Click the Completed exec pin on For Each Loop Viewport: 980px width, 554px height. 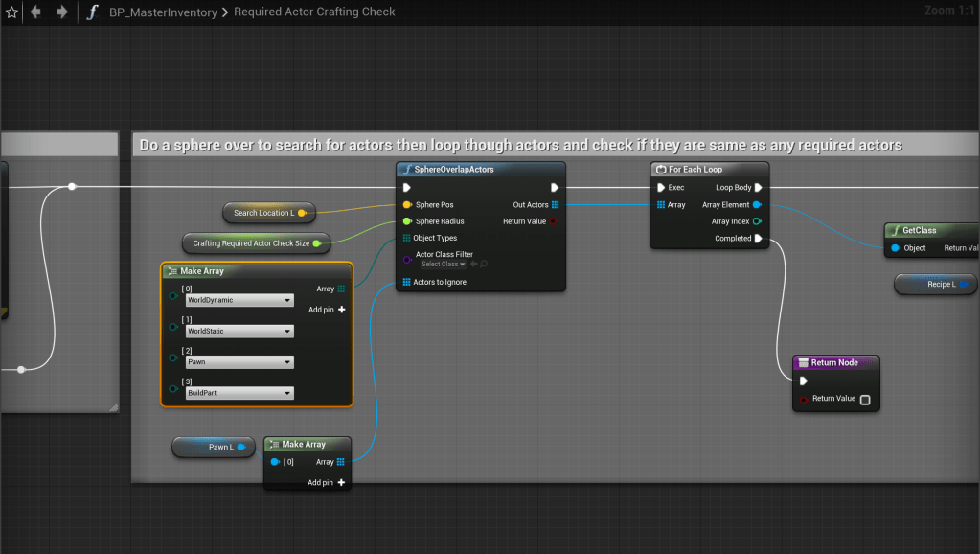point(758,239)
